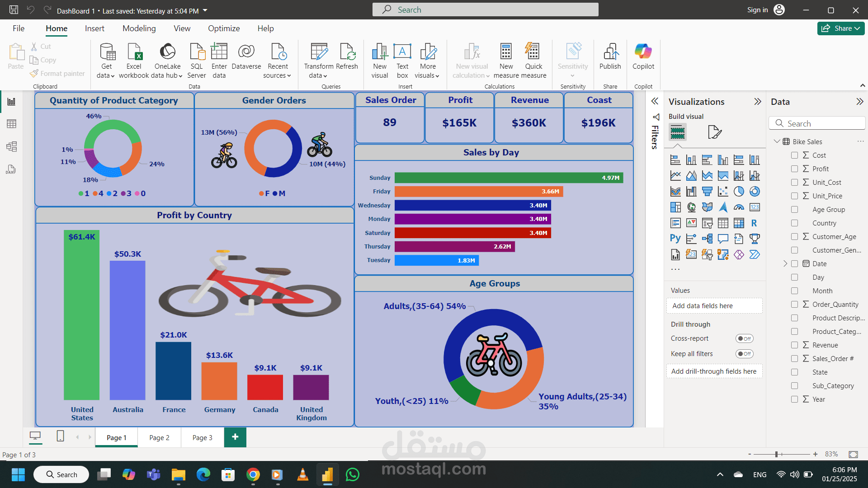868x488 pixels.
Task: Open the Modeling ribbon tab
Action: coord(139,28)
